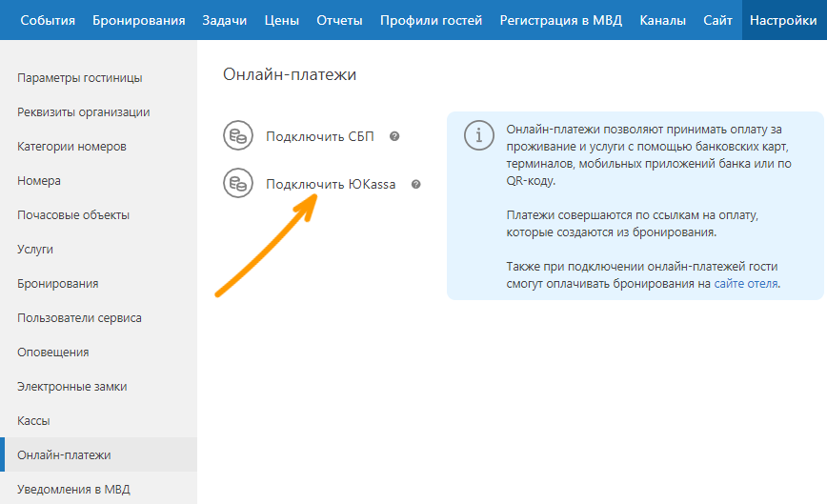The height and width of the screenshot is (504, 827).
Task: Open help tooltip beside Подключить ЮKassa
Action: 416,185
